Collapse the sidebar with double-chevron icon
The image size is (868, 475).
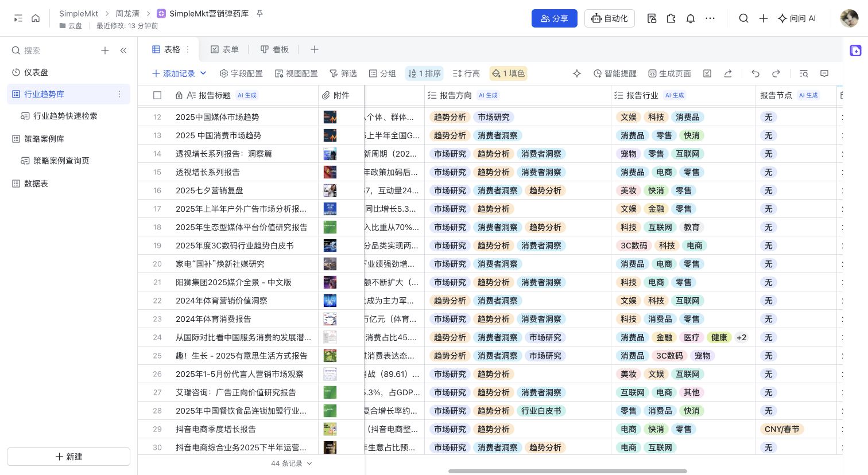pos(123,50)
